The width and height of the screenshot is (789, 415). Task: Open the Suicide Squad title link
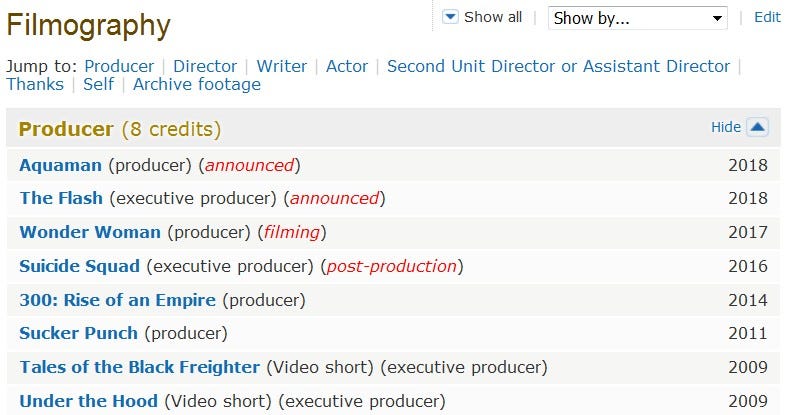(80, 266)
